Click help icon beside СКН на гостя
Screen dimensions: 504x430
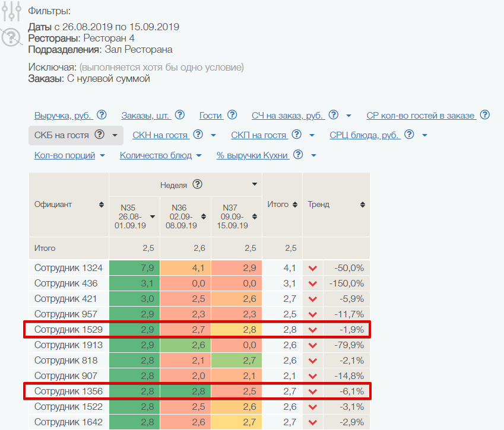click(x=198, y=135)
